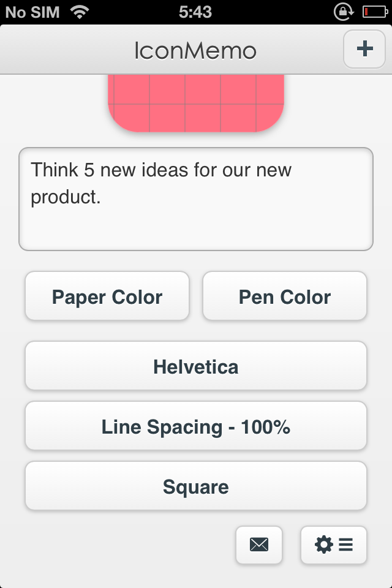Tap the IconMemo title in header
The width and height of the screenshot is (392, 588).
[195, 51]
